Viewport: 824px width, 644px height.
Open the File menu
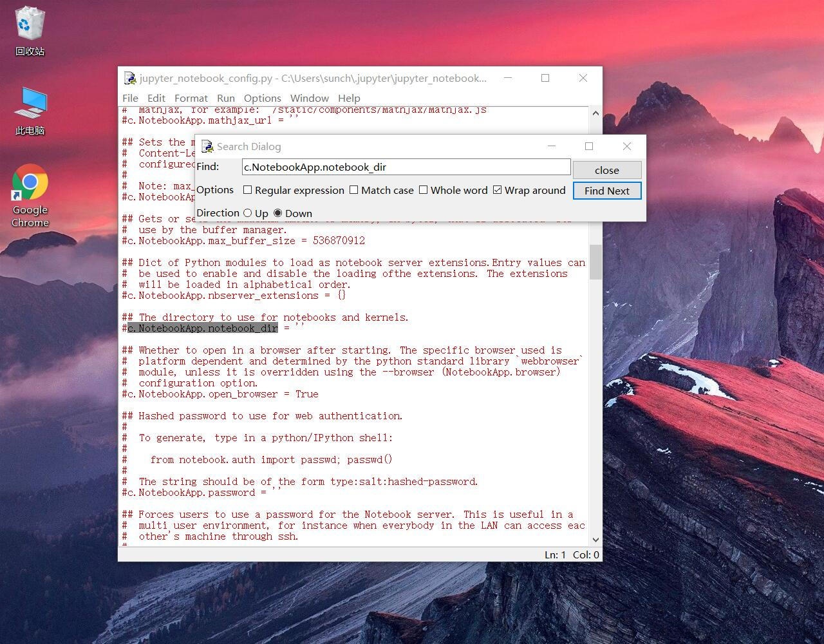130,98
